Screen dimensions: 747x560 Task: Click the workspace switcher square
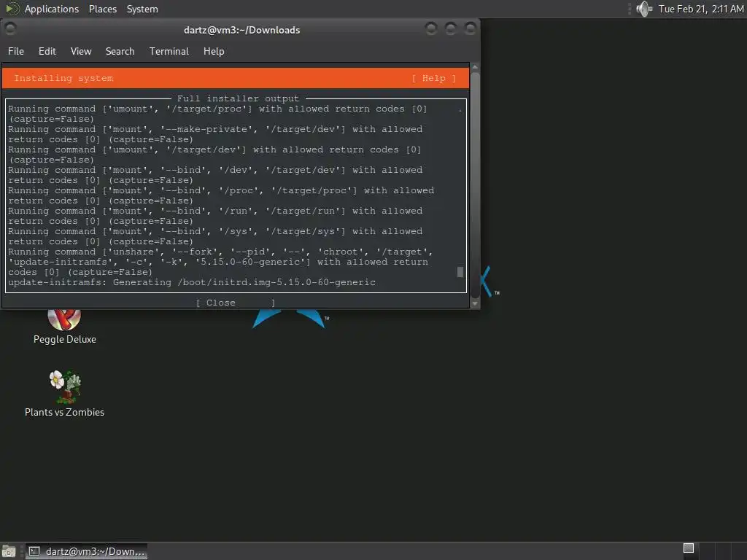click(x=689, y=548)
